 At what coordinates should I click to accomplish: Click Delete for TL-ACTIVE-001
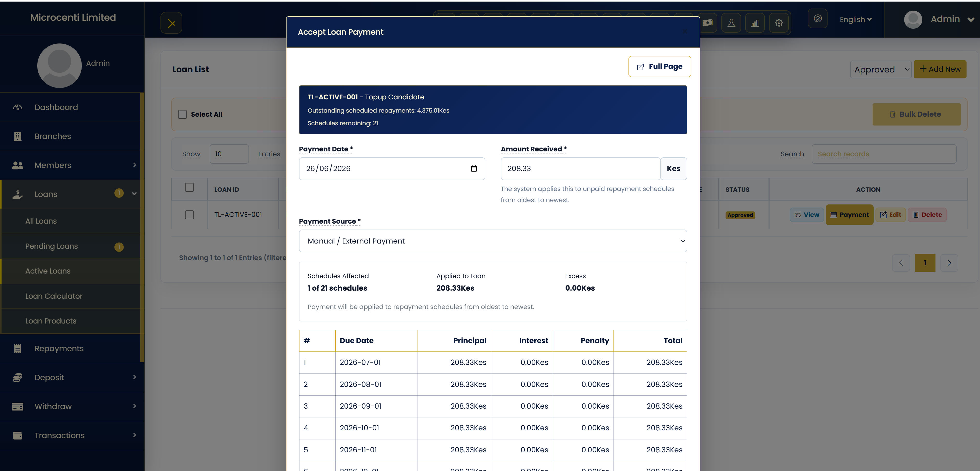click(927, 215)
